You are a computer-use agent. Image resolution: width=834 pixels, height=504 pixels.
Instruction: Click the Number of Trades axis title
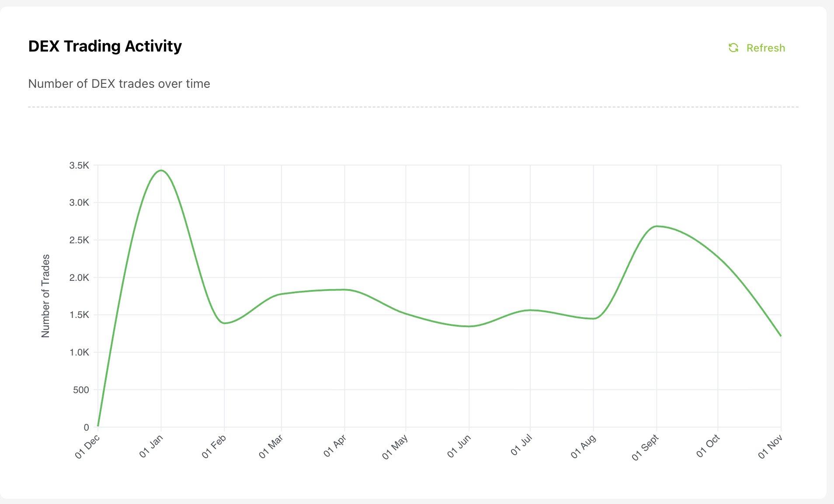click(45, 296)
